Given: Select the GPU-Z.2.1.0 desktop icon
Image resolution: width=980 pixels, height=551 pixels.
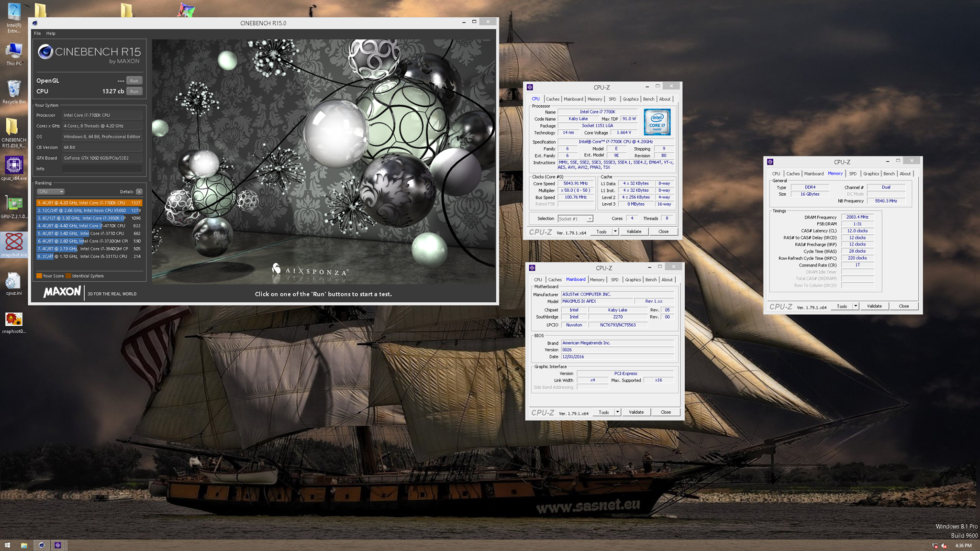Looking at the screenshot, I should [x=14, y=207].
